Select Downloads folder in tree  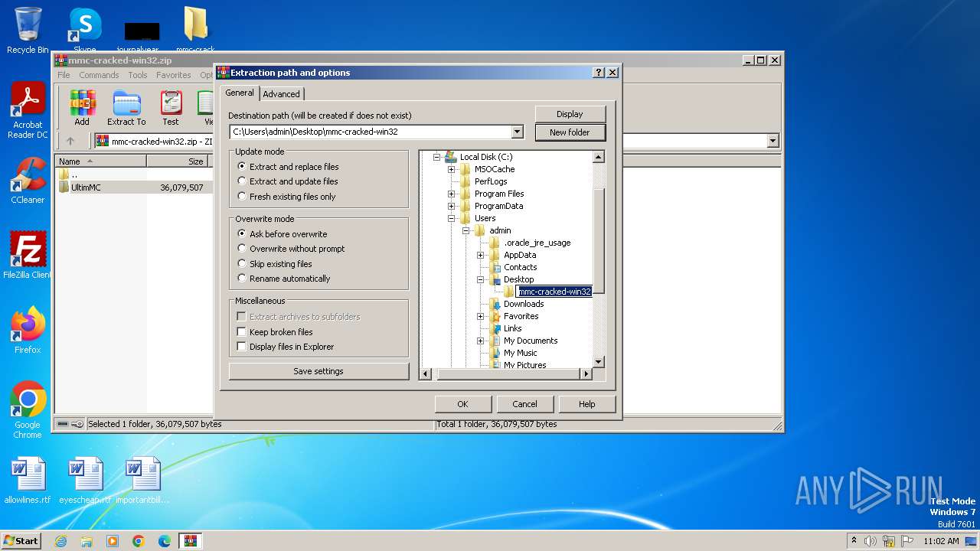(x=524, y=304)
